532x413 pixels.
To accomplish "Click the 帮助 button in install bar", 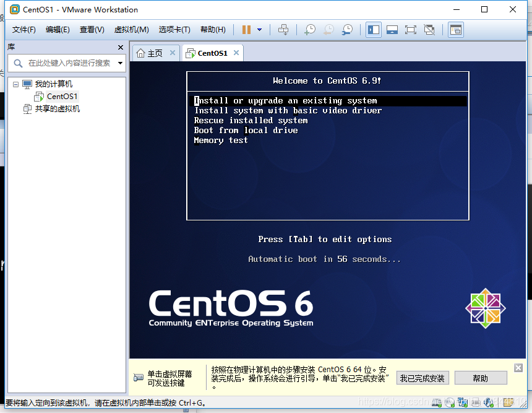I will click(x=481, y=378).
